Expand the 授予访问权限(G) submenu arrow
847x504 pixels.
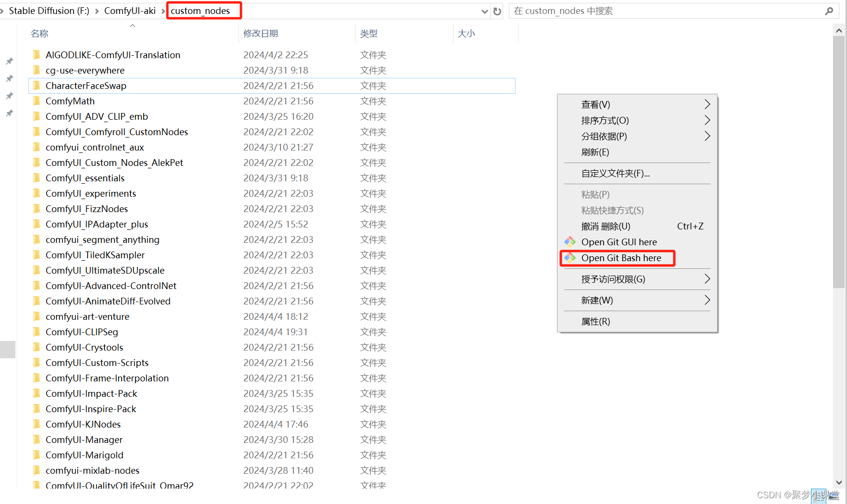tap(707, 279)
